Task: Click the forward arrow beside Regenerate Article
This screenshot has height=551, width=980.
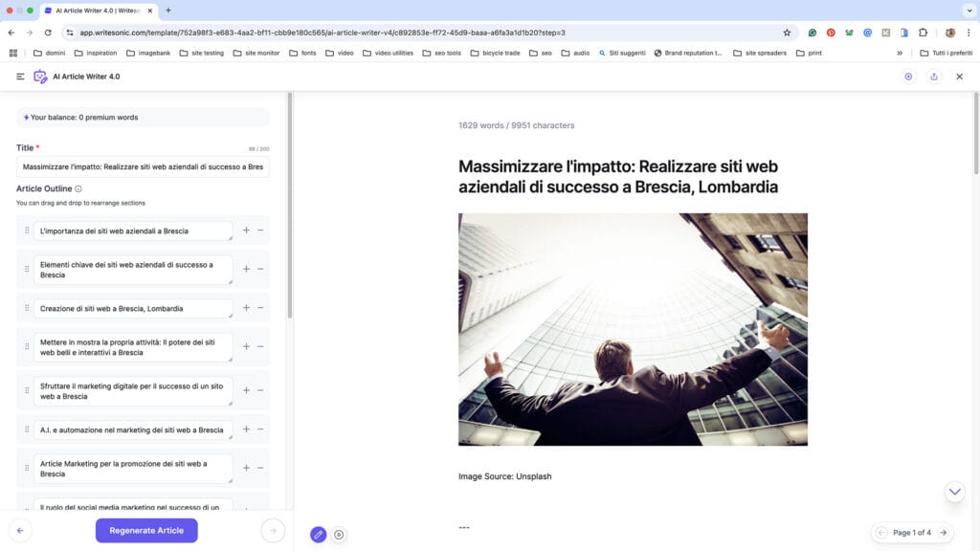Action: click(273, 530)
